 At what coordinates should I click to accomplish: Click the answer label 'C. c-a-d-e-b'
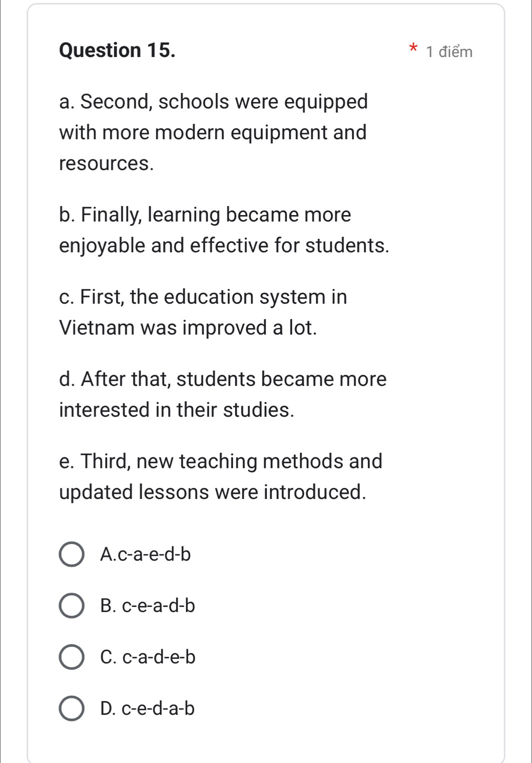(x=148, y=657)
